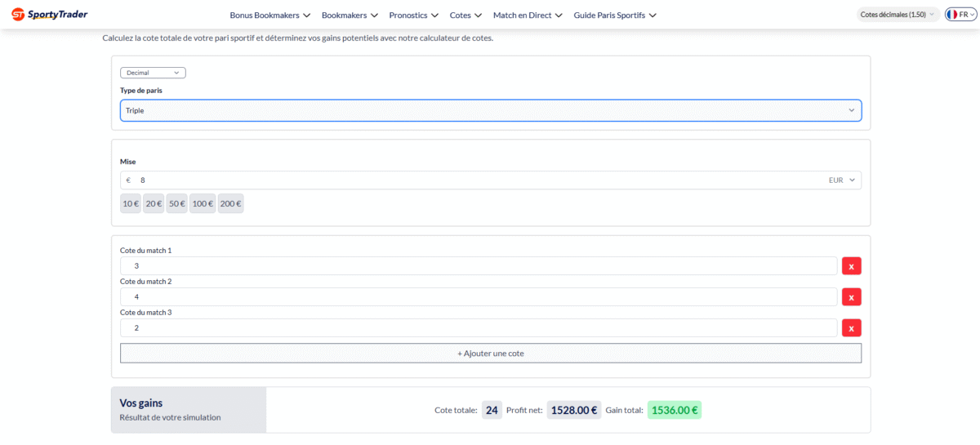
Task: Remove the match 1 odds row
Action: [851, 266]
